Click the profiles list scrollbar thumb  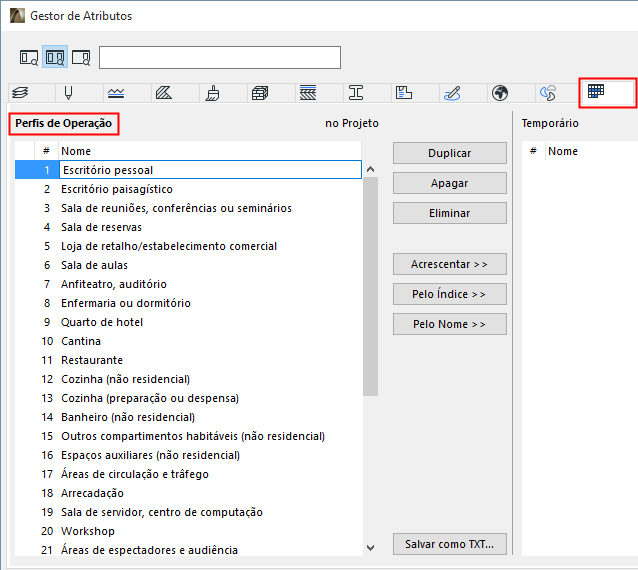[x=370, y=286]
